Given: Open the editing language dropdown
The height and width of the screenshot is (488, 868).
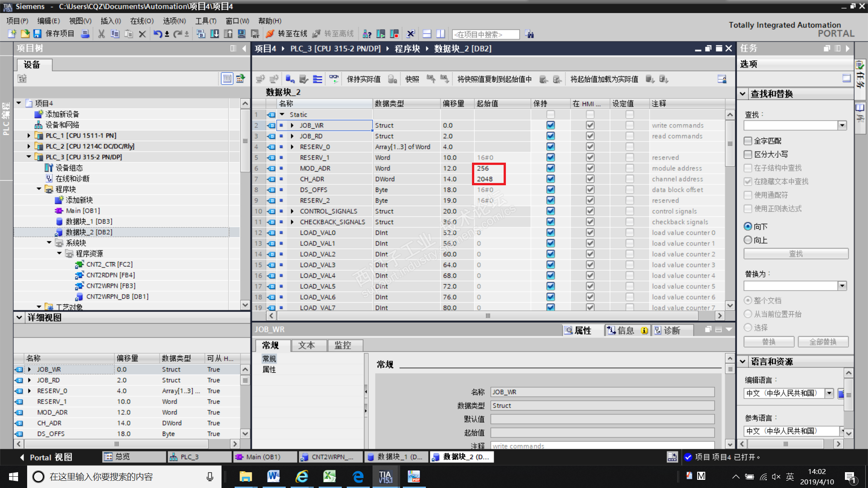Looking at the screenshot, I should click(x=829, y=393).
